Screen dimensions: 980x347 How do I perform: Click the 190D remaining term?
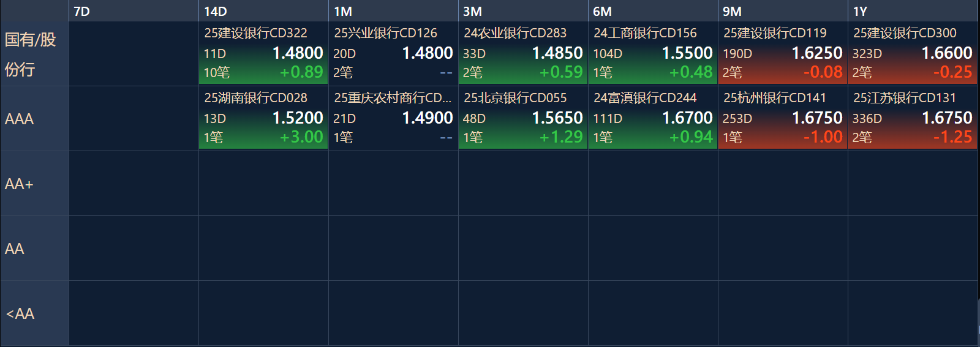[x=737, y=54]
